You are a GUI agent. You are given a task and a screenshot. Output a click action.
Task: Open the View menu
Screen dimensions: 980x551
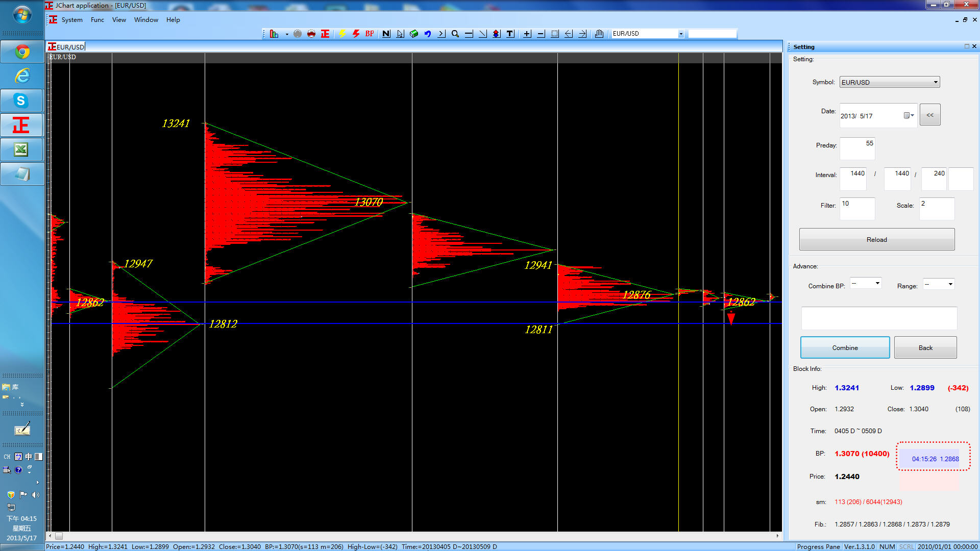[119, 20]
